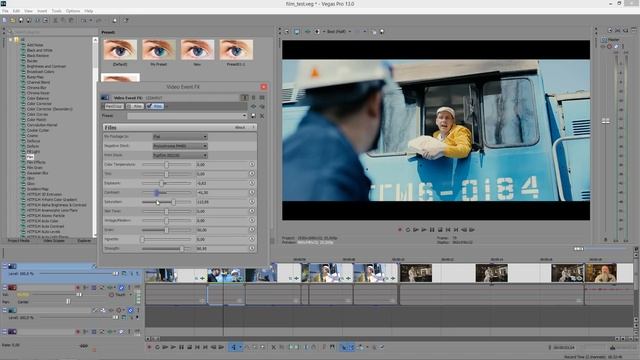
Task: Select Brightness and Contrast effect
Action: point(46,66)
